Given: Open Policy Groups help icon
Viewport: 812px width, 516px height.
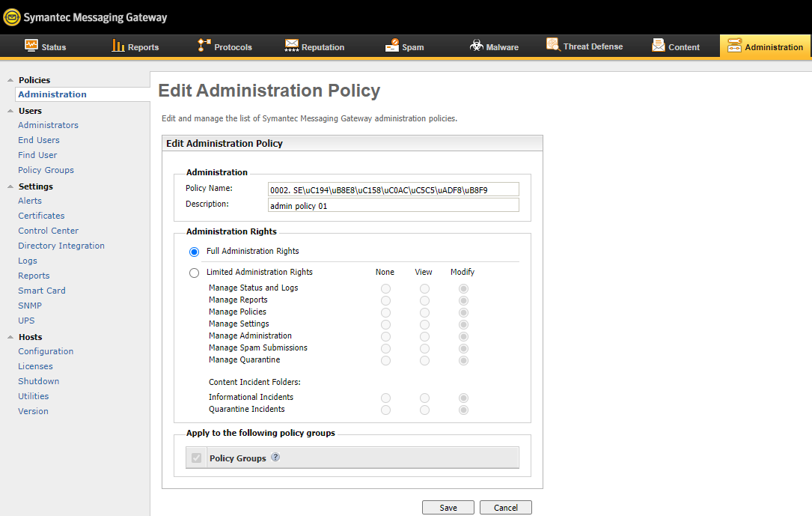Looking at the screenshot, I should tap(275, 457).
